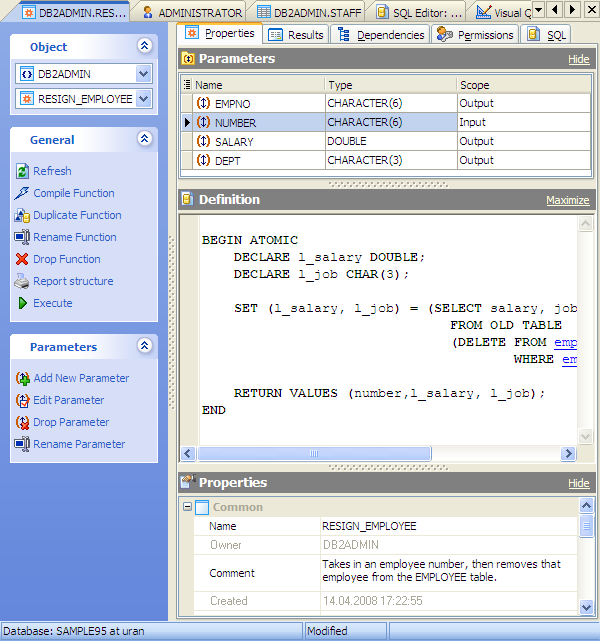Click the green Execute play icon
This screenshot has width=600, height=641.
pos(23,303)
